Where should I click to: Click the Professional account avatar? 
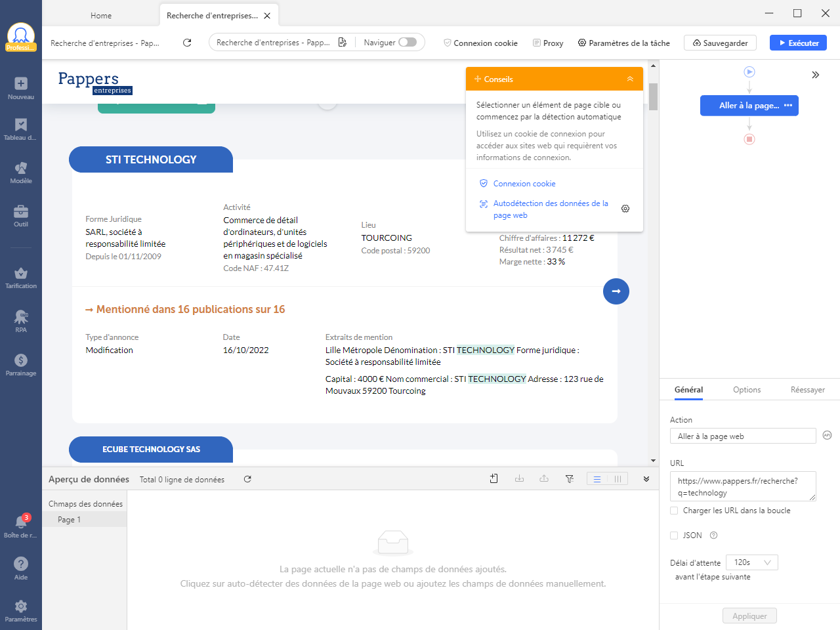pos(21,37)
